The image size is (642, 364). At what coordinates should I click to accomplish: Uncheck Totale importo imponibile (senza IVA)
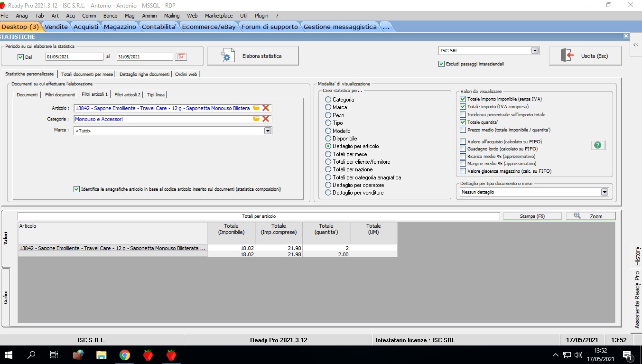(x=463, y=99)
